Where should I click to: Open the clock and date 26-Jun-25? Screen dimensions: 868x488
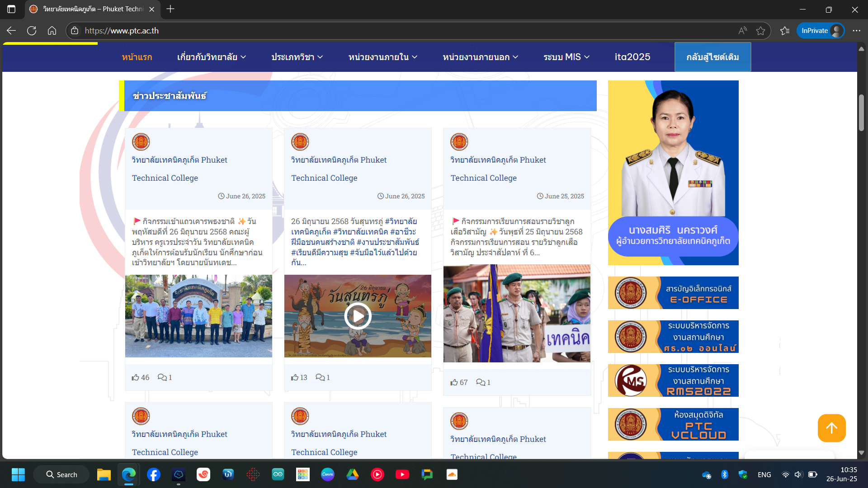click(842, 474)
